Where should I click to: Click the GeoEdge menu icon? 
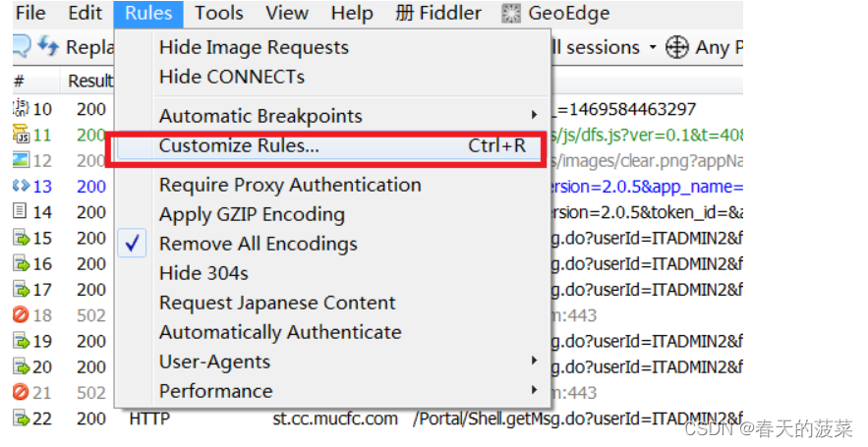click(x=510, y=14)
